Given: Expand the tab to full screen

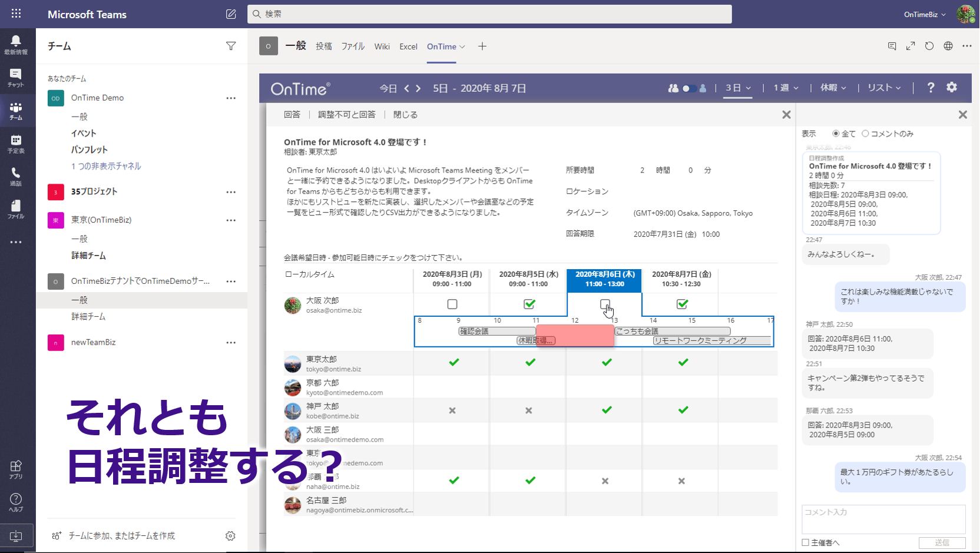Looking at the screenshot, I should point(911,46).
